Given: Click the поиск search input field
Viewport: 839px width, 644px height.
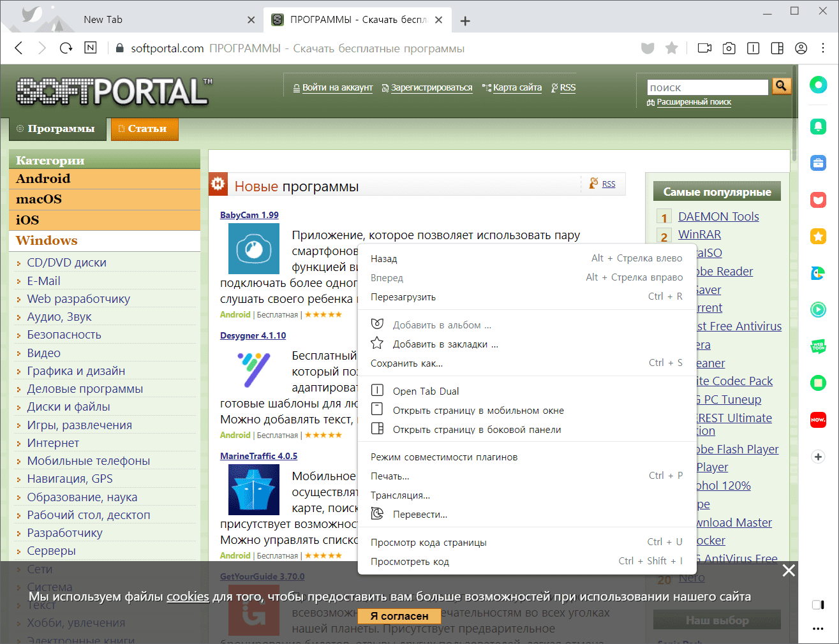Looking at the screenshot, I should 707,87.
